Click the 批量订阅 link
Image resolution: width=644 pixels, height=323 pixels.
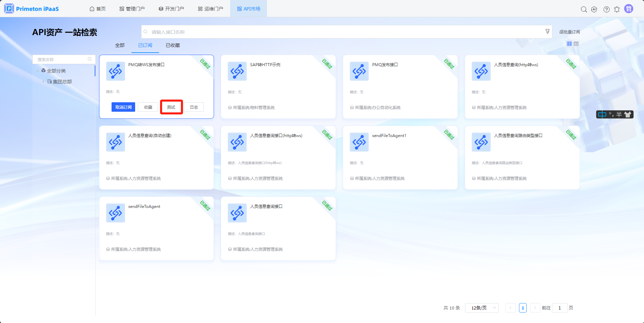pos(570,32)
